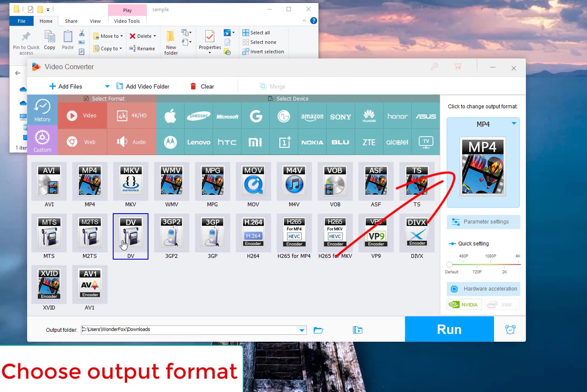Open Apple device presets
Image resolution: width=587 pixels, height=392 pixels.
pos(170,116)
